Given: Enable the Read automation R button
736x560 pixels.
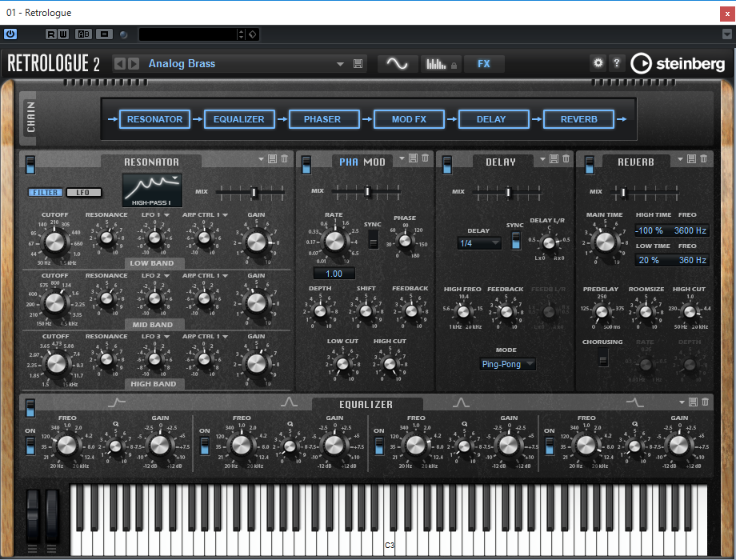Looking at the screenshot, I should click(x=51, y=34).
